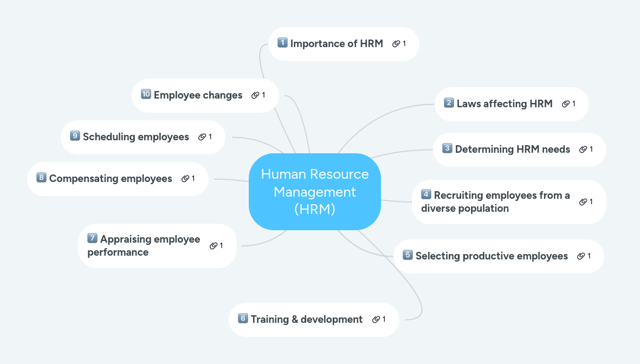This screenshot has height=364, width=640.
Task: Select the central HRM topic node
Action: [315, 192]
